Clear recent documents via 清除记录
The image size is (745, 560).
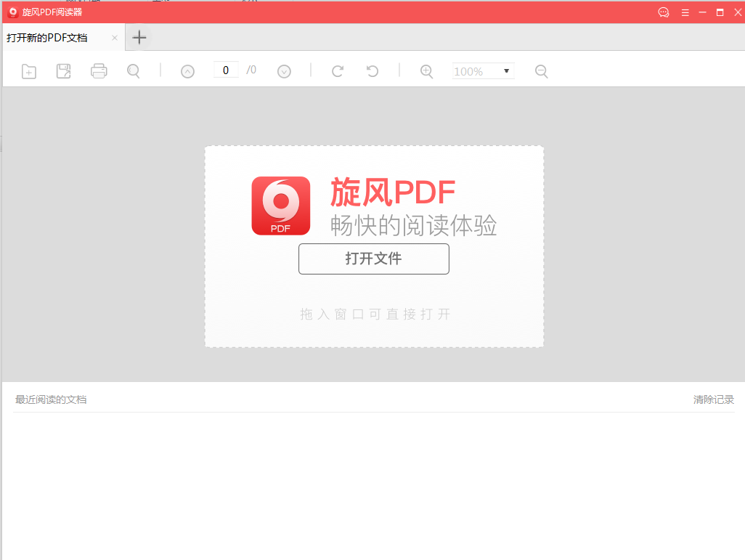(x=713, y=399)
